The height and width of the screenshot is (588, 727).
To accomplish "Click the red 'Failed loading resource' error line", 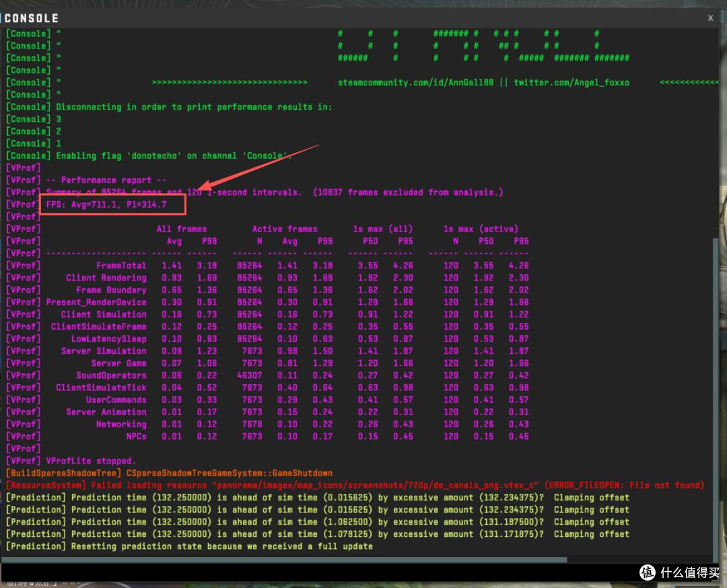I will click(355, 485).
